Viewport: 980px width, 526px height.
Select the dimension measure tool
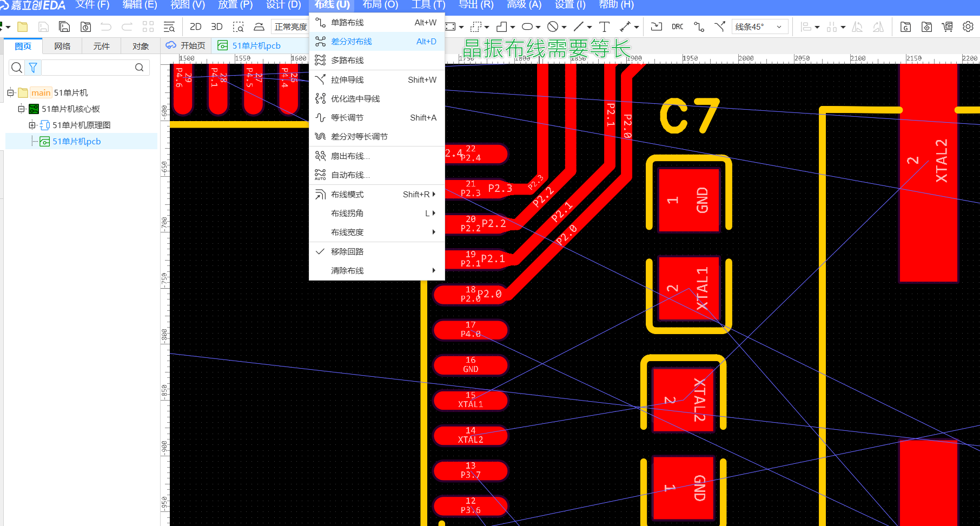[625, 26]
